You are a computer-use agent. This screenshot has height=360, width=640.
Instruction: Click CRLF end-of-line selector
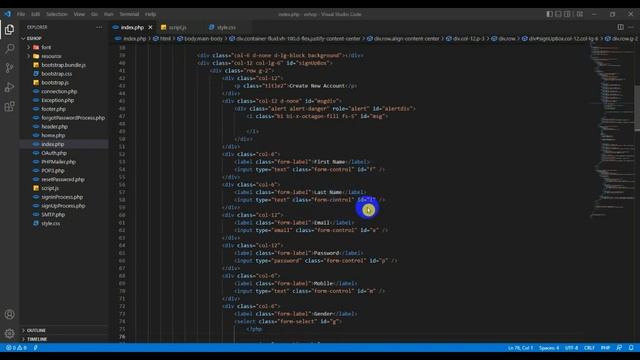(589, 348)
